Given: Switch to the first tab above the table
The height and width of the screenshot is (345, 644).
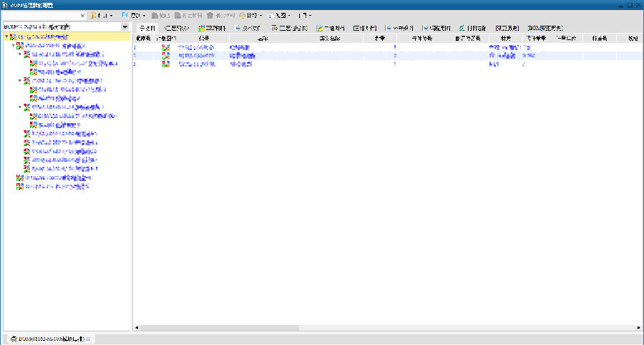Looking at the screenshot, I should [147, 28].
